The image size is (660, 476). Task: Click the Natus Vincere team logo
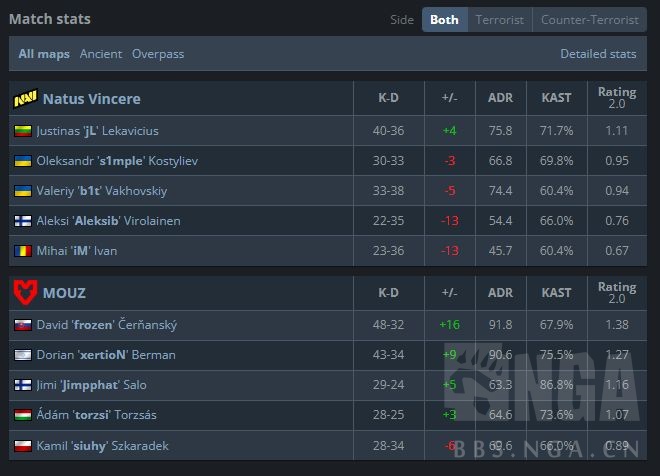tap(25, 99)
